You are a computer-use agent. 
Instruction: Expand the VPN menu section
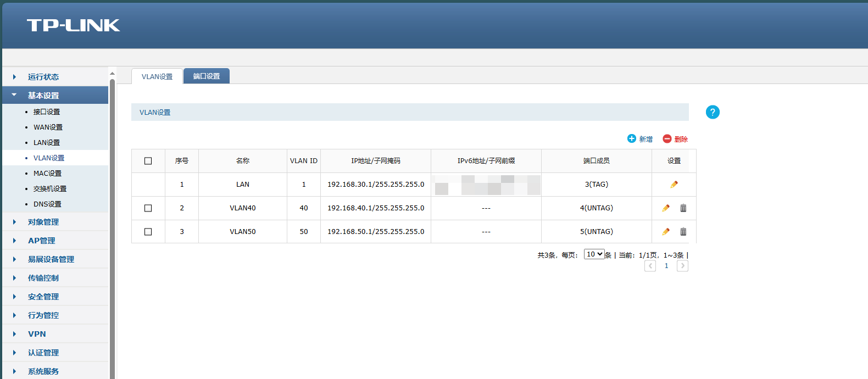pyautogui.click(x=55, y=334)
